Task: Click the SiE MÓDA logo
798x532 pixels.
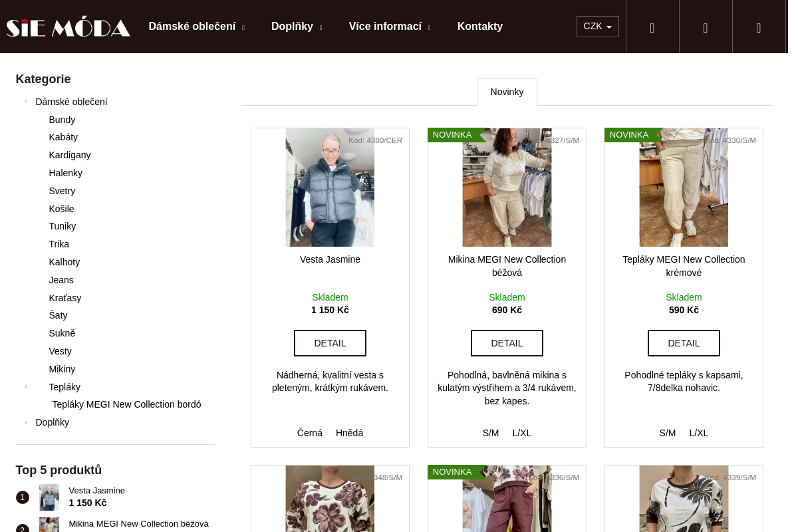Action: click(68, 27)
